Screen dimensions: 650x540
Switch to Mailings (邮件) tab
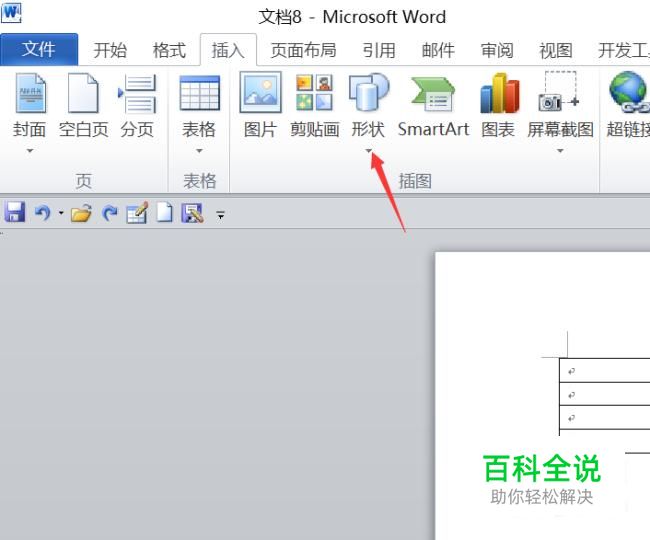pos(438,50)
